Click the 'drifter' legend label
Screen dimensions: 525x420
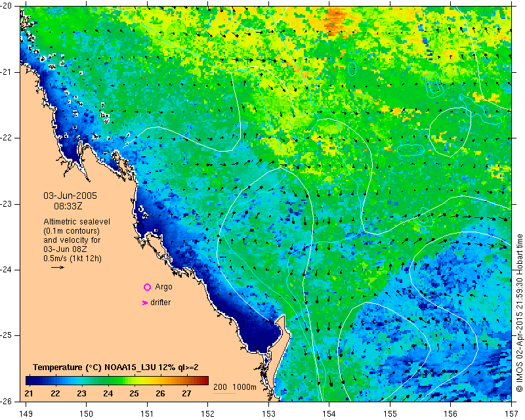160,303
